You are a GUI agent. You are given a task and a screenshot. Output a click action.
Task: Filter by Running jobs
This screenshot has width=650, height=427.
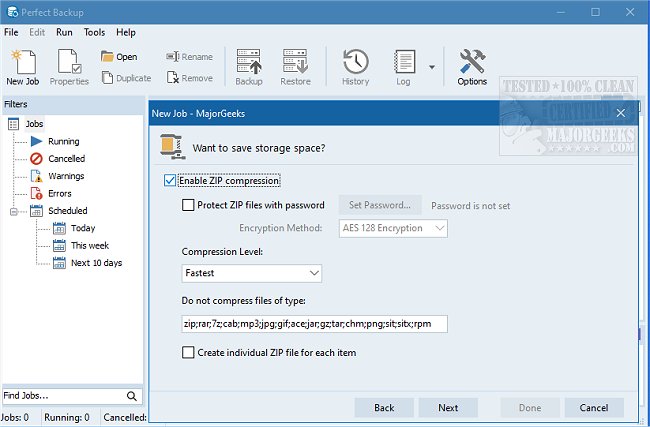[63, 141]
